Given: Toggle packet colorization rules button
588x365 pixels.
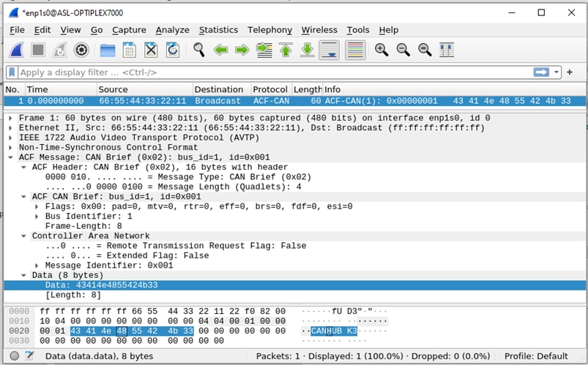Looking at the screenshot, I should click(354, 50).
